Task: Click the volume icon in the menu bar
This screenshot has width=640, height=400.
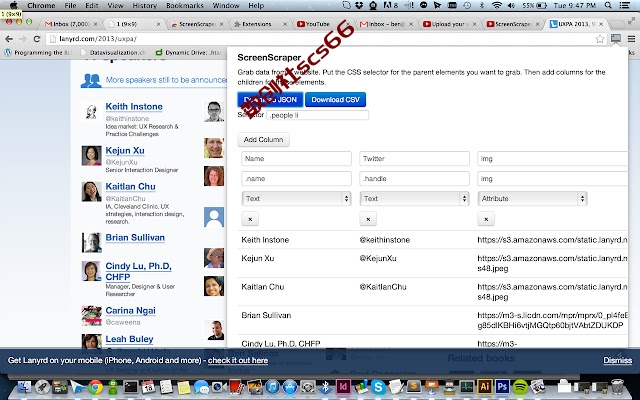Action: pyautogui.click(x=511, y=5)
